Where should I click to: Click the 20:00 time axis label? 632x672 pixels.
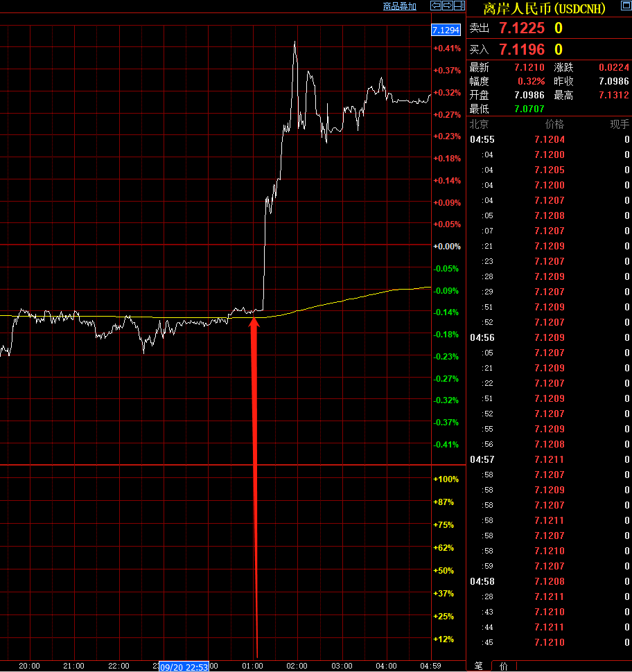point(29,666)
